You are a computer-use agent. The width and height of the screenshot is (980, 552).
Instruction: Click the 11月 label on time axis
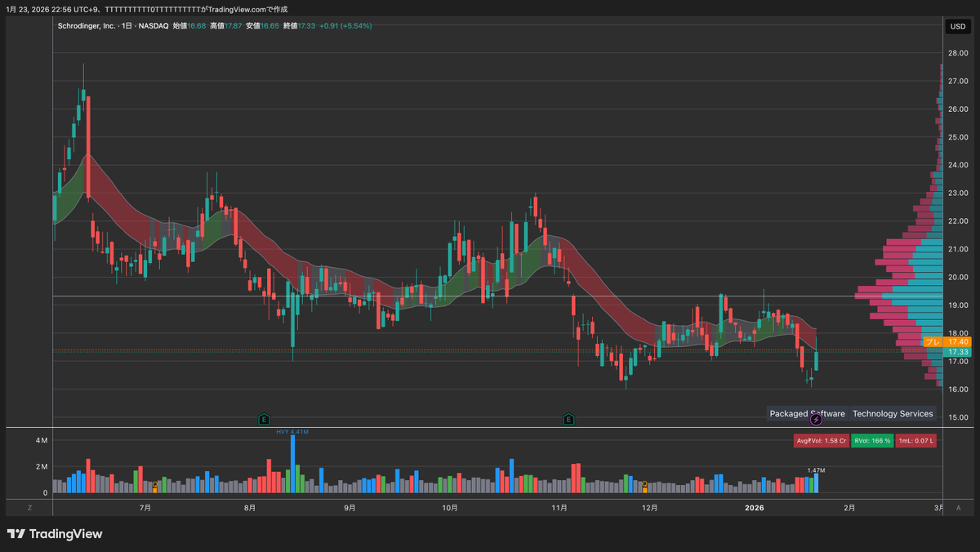tap(559, 508)
